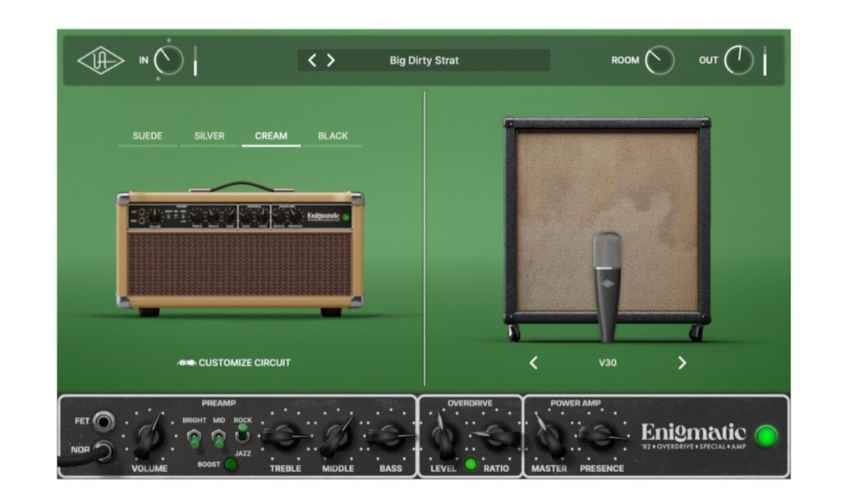Click the MIDDLE knob
The height and width of the screenshot is (504, 841).
(337, 435)
